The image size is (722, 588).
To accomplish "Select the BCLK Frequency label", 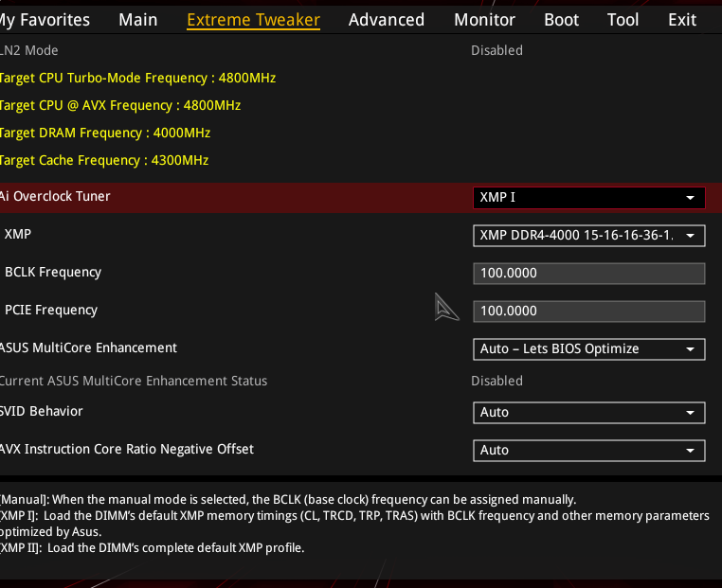I will tap(53, 273).
